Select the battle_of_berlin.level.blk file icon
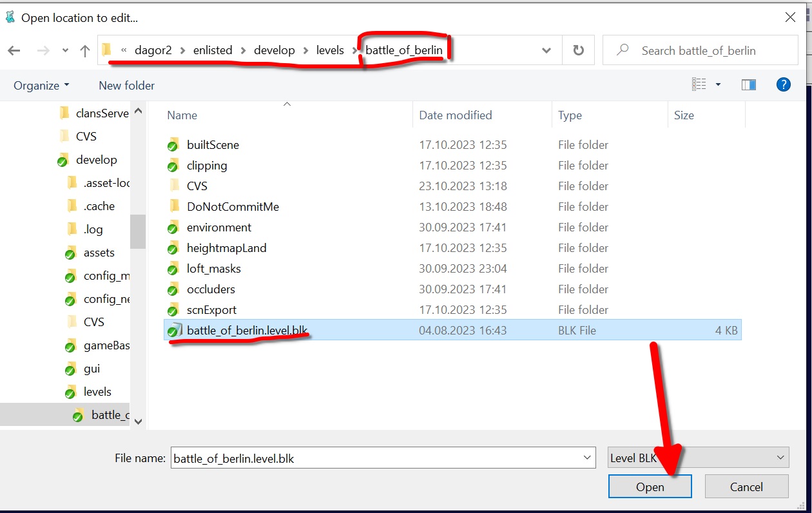The width and height of the screenshot is (812, 513). tap(173, 331)
